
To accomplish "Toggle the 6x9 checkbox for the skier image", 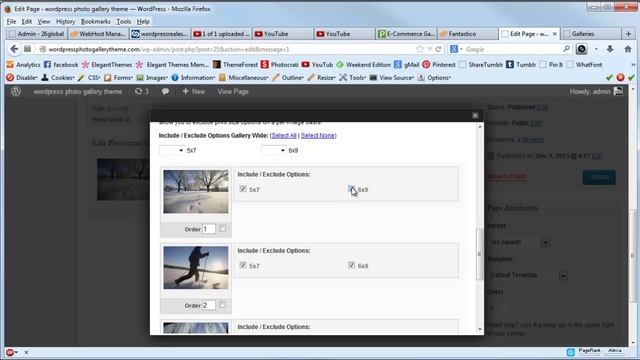I will tap(351, 265).
